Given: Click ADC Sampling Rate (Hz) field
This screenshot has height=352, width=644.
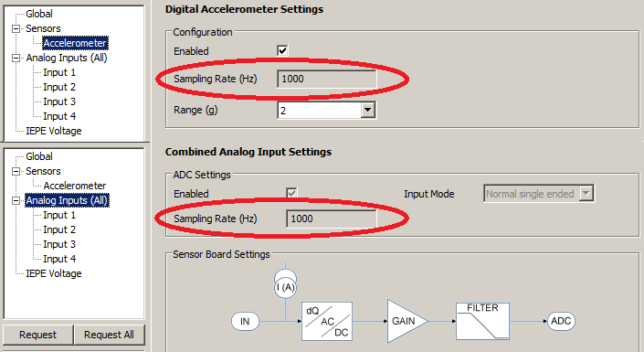Looking at the screenshot, I should tap(331, 219).
